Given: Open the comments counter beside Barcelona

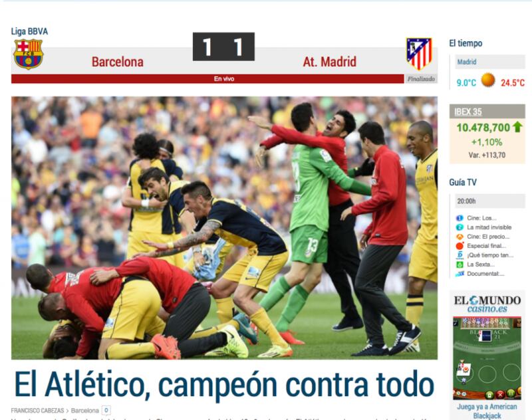Looking at the screenshot, I should click(106, 410).
